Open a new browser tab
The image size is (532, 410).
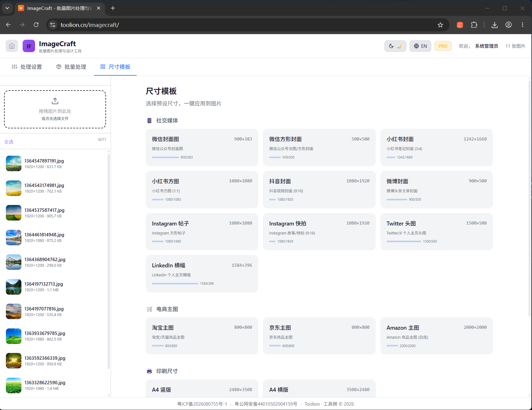point(113,8)
